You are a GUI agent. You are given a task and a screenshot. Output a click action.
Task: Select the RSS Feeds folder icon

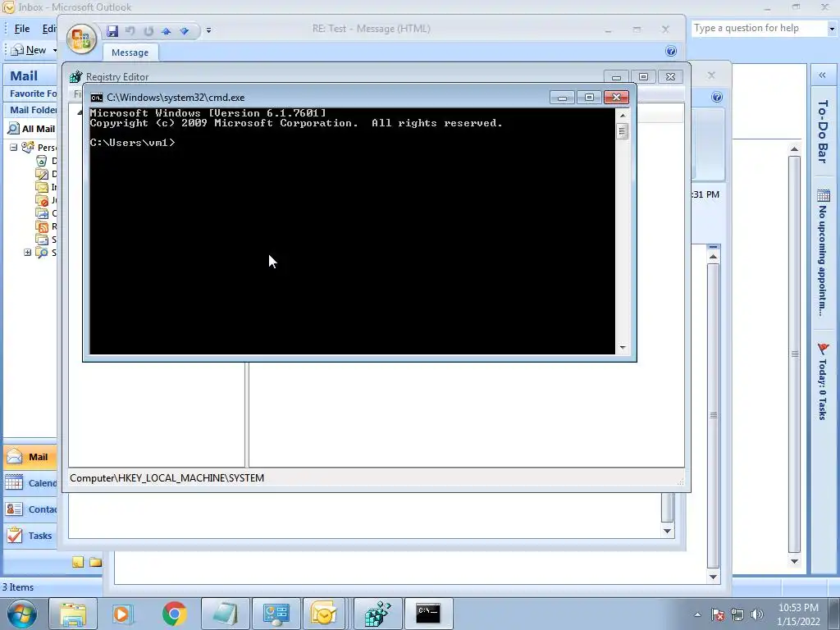click(42, 226)
